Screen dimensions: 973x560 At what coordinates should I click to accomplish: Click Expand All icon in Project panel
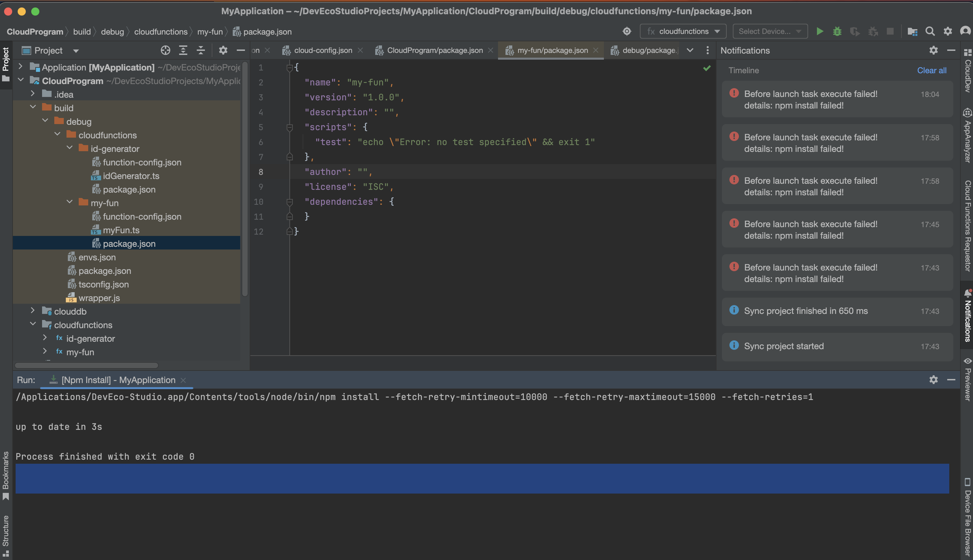(183, 51)
